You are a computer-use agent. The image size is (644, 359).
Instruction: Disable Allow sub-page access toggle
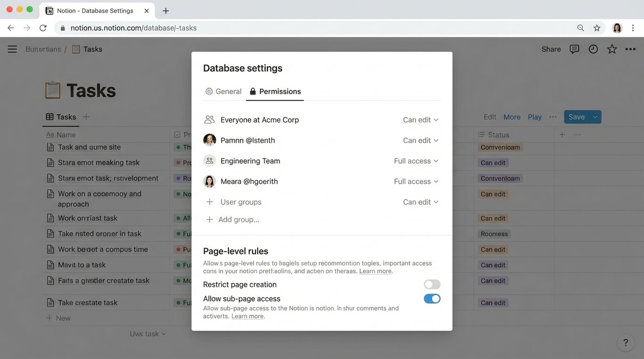[432, 298]
